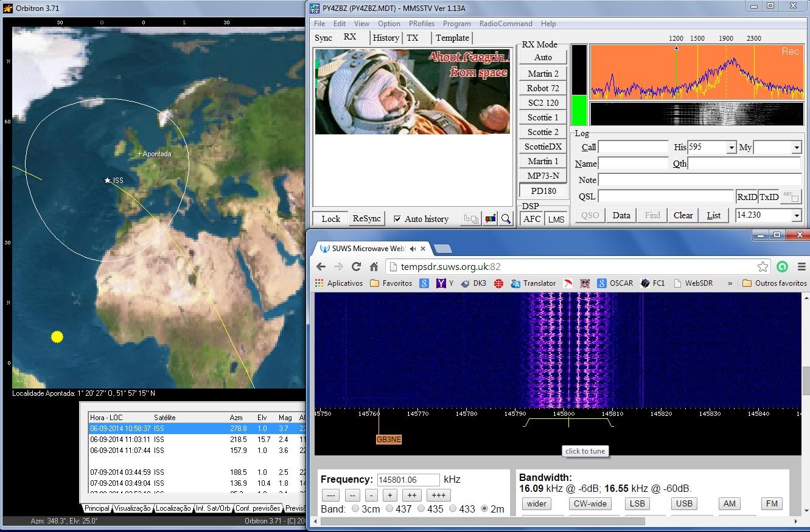Open the 14.230 frequency dropdown
Screen dimensions: 810x532
pyautogui.click(x=796, y=215)
